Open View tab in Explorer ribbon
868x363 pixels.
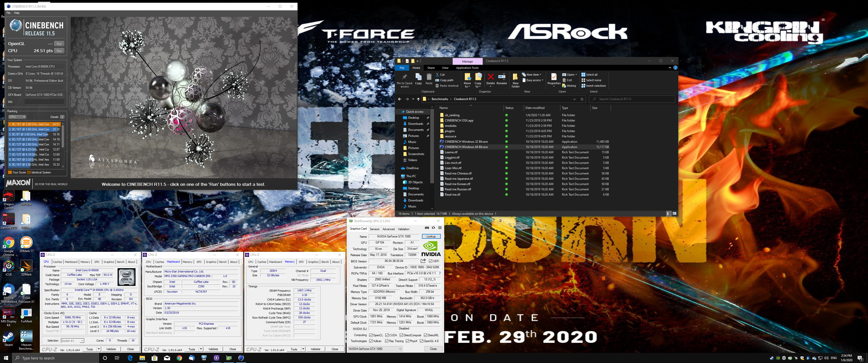click(x=445, y=68)
